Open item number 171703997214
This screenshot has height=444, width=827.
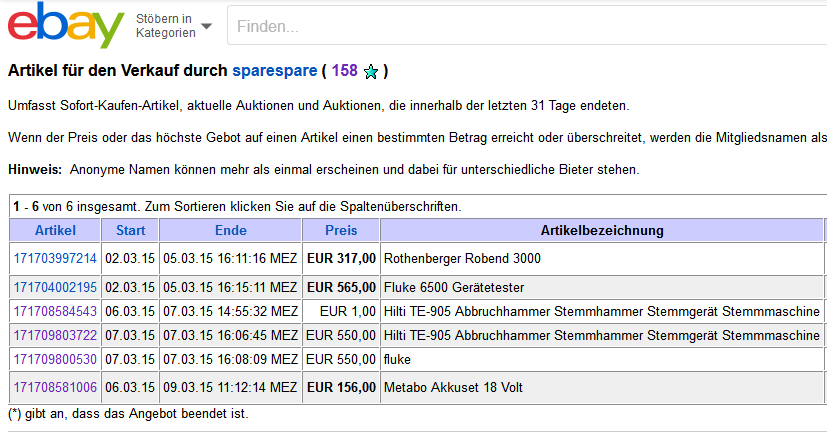55,258
